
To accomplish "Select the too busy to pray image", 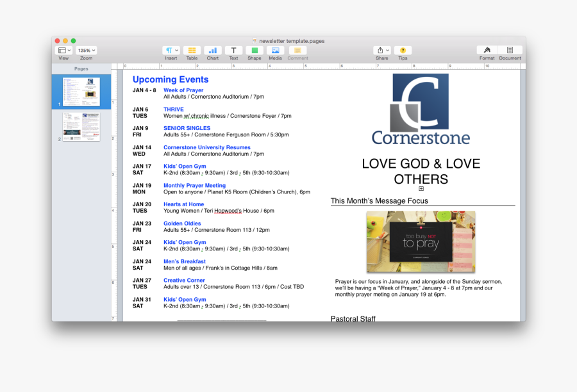I will (x=421, y=241).
